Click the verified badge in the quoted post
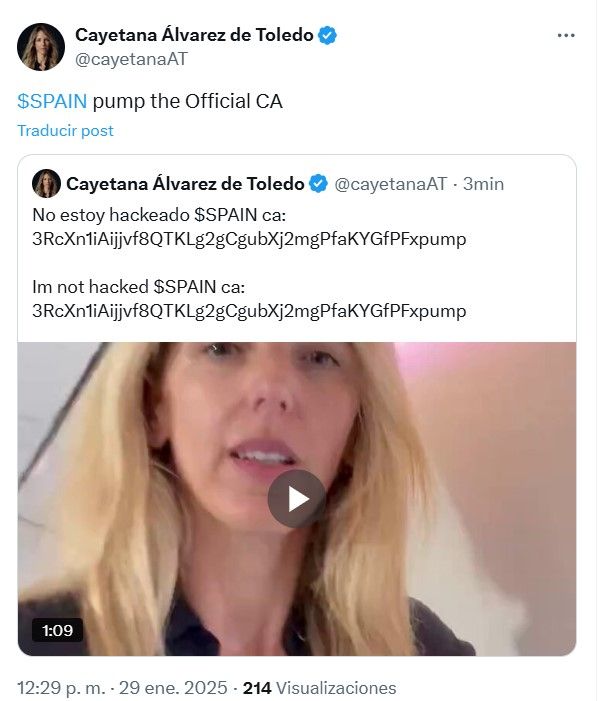613x701 pixels. coord(319,184)
